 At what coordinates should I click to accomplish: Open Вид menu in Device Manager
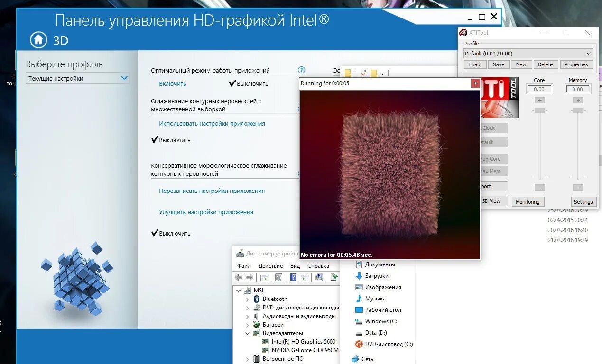click(295, 266)
